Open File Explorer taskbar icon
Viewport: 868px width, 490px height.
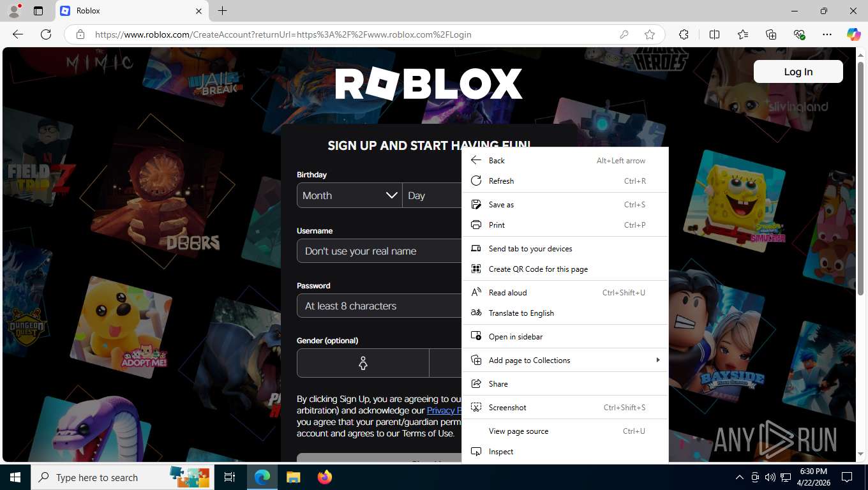[293, 477]
